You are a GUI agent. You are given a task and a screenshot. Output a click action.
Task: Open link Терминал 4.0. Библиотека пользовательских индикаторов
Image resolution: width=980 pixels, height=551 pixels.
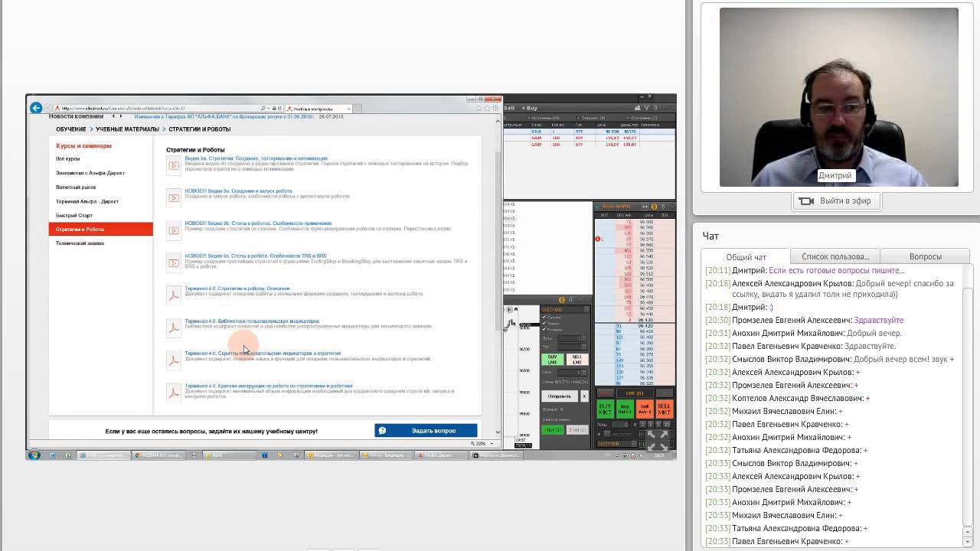pyautogui.click(x=252, y=321)
